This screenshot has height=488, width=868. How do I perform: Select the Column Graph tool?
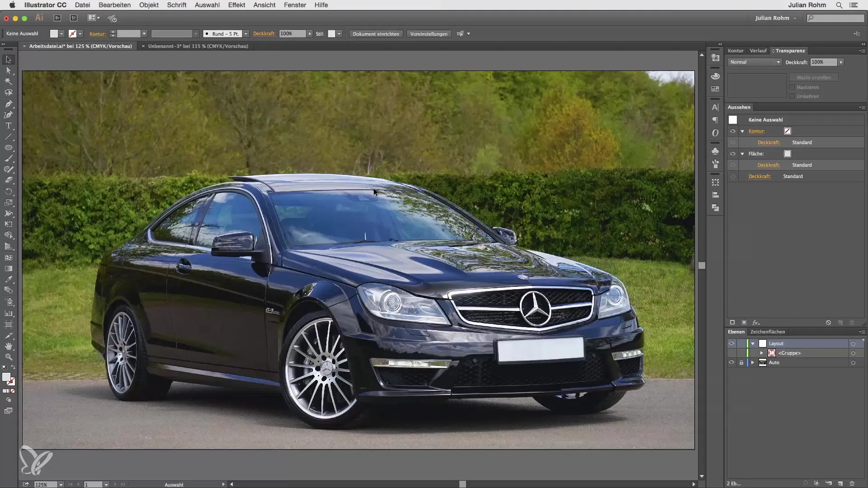(8, 313)
